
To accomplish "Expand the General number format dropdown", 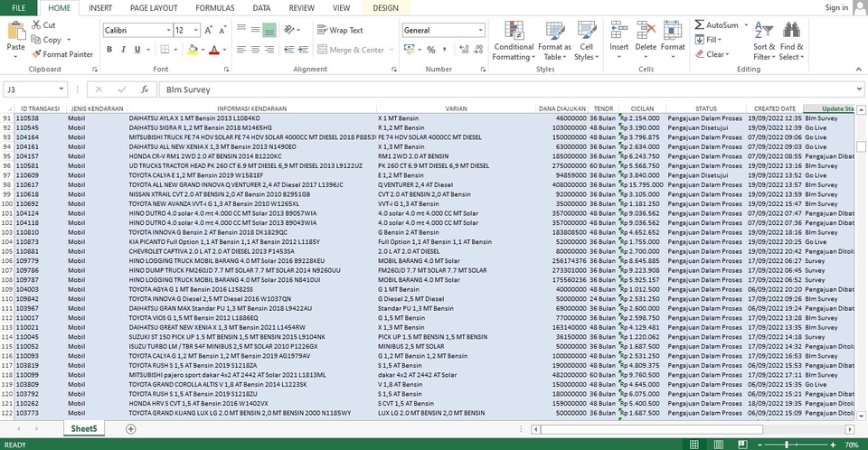I will point(480,30).
